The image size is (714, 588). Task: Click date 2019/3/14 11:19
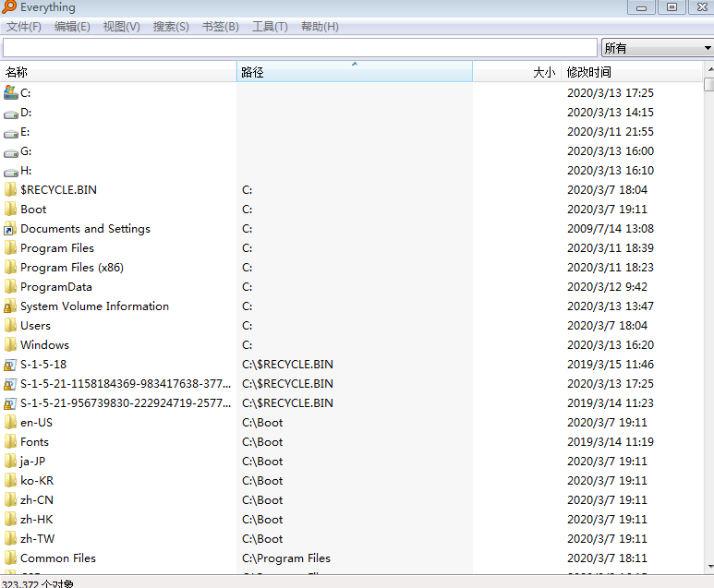point(611,442)
